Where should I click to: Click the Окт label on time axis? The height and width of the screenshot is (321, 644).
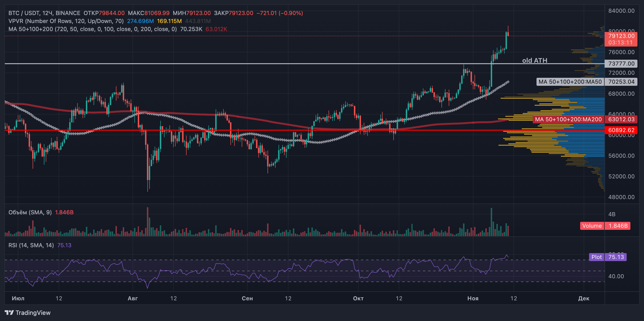coord(358,298)
